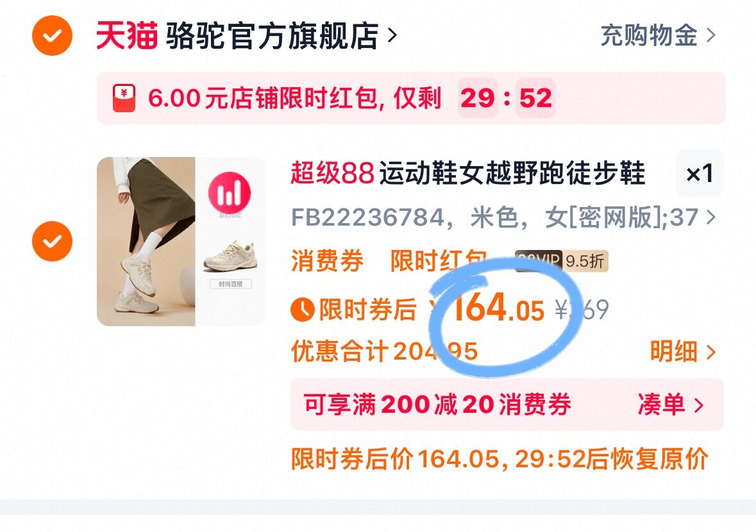Image resolution: width=756 pixels, height=532 pixels.
Task: Tap the 天猫 logo
Action: click(126, 36)
